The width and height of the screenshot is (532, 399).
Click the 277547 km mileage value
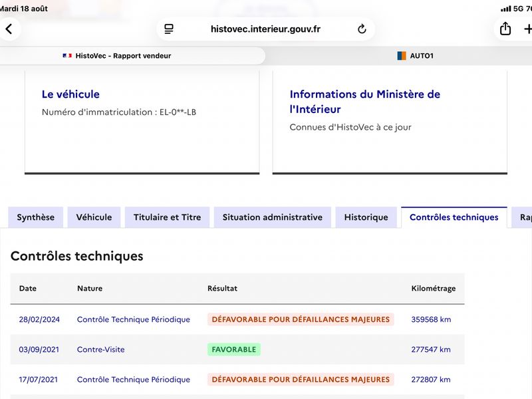coord(431,350)
